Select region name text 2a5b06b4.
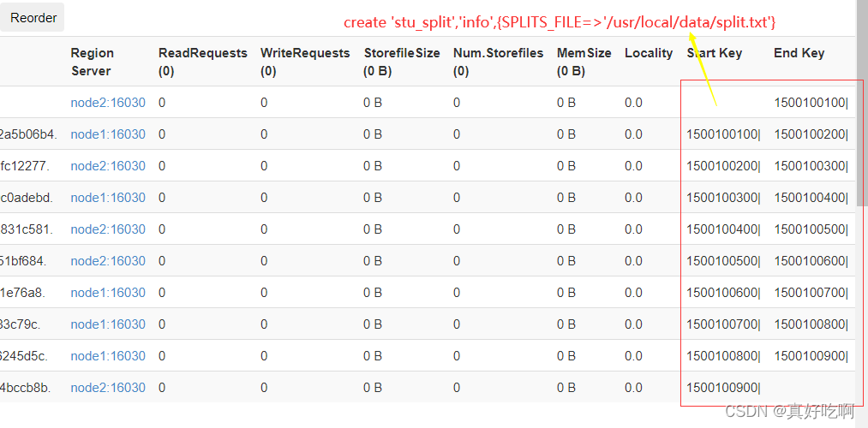868x428 pixels. [x=29, y=134]
